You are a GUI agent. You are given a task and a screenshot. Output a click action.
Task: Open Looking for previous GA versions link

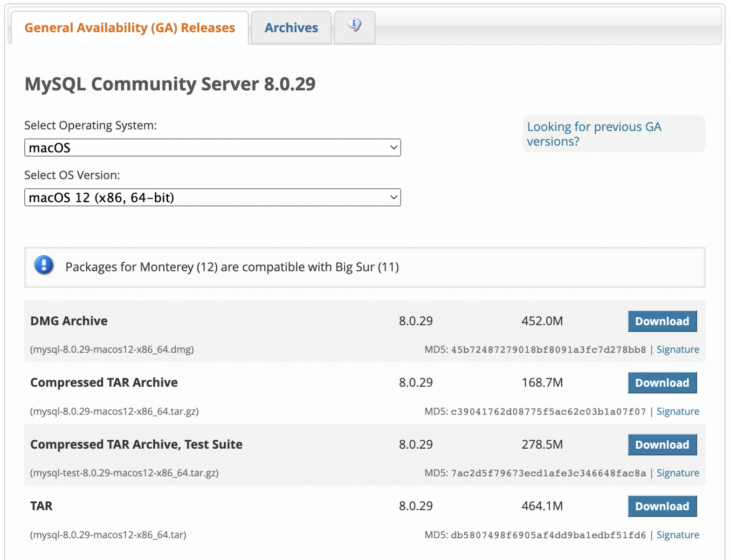593,134
